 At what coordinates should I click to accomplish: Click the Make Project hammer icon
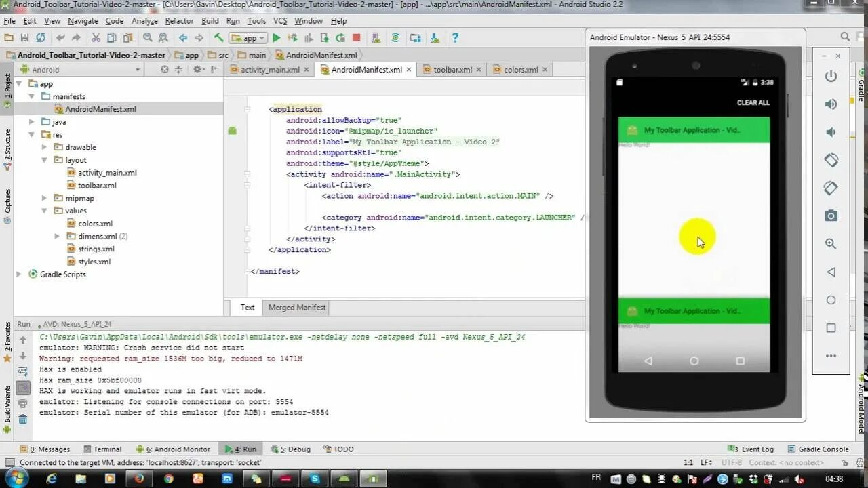pos(218,38)
